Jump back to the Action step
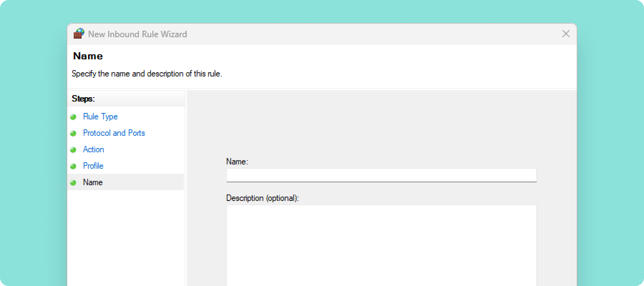The height and width of the screenshot is (286, 644). (93, 149)
